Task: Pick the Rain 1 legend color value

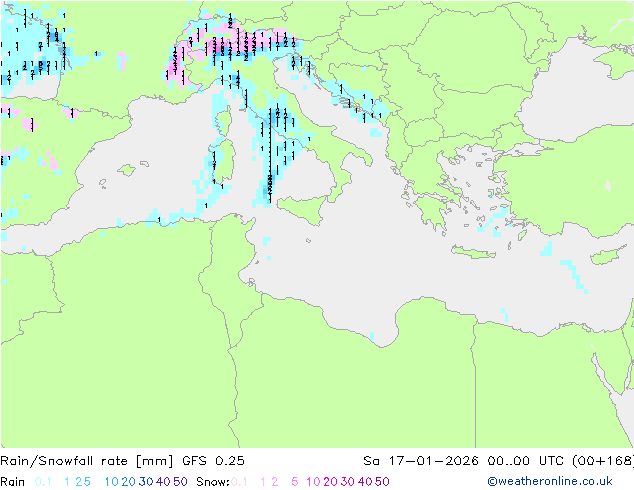Action: [x=67, y=482]
